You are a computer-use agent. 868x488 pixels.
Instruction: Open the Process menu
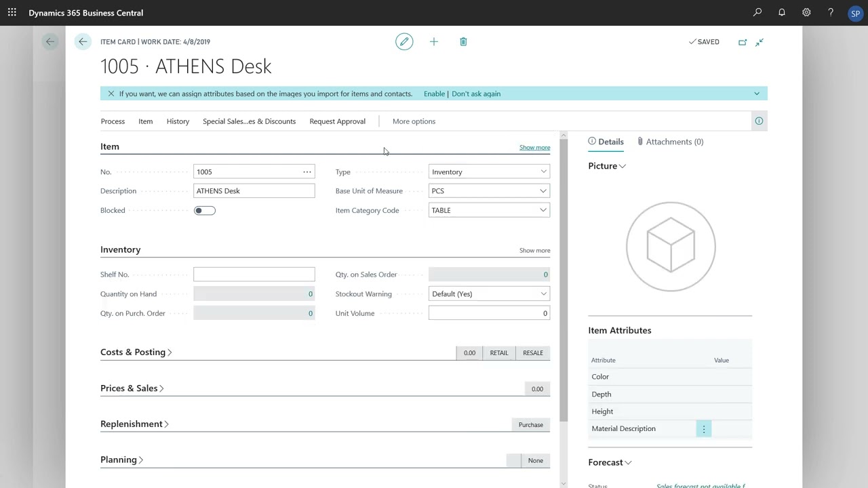(x=113, y=121)
